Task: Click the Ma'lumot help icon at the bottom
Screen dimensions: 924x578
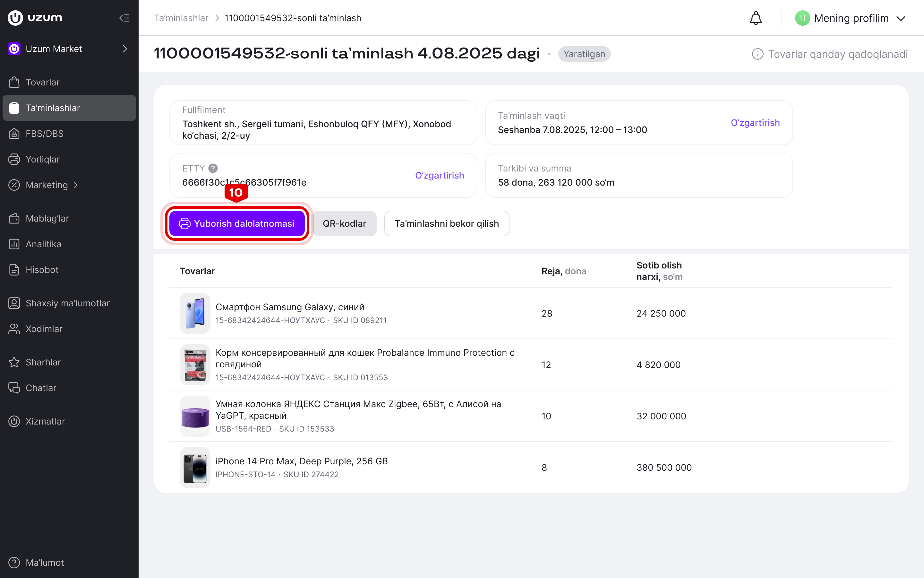Action: pos(14,562)
